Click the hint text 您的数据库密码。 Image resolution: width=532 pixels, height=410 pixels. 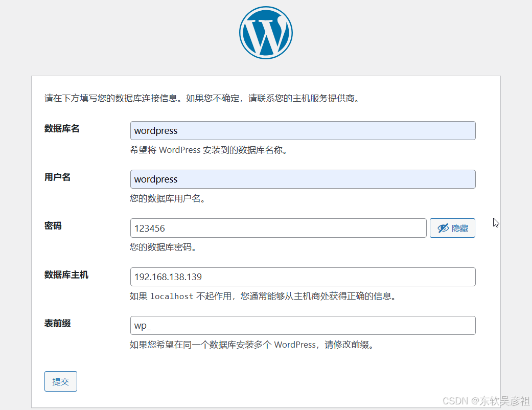[164, 247]
